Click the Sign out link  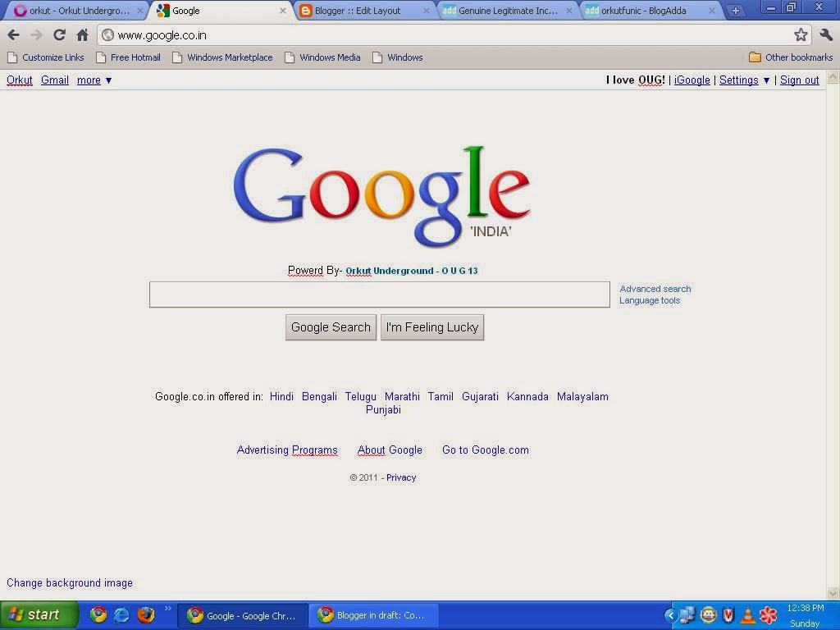[799, 80]
